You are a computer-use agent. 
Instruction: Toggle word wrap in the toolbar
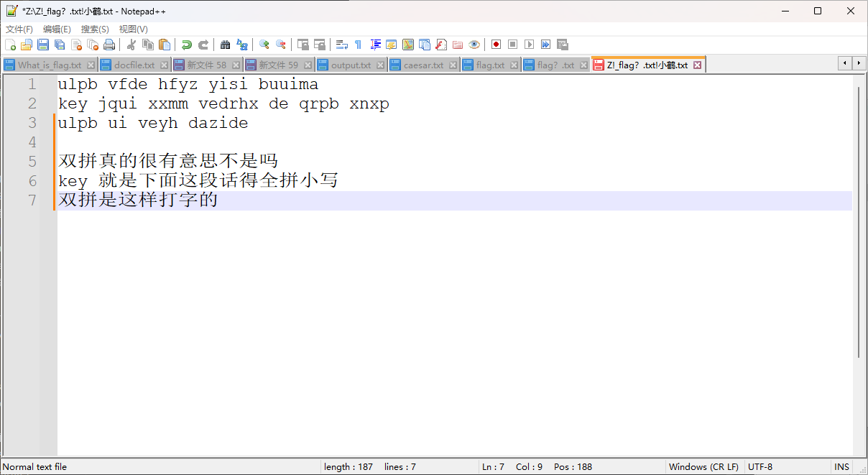342,45
